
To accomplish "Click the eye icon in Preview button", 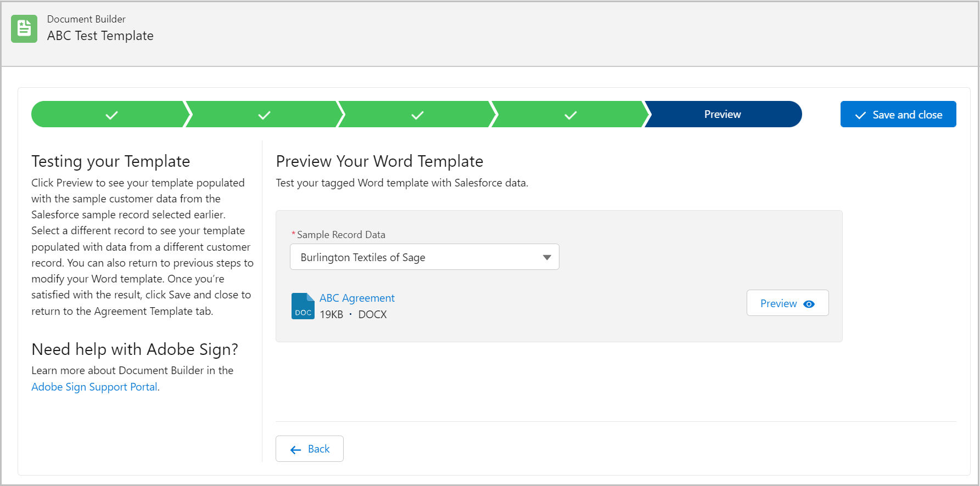I will click(809, 304).
